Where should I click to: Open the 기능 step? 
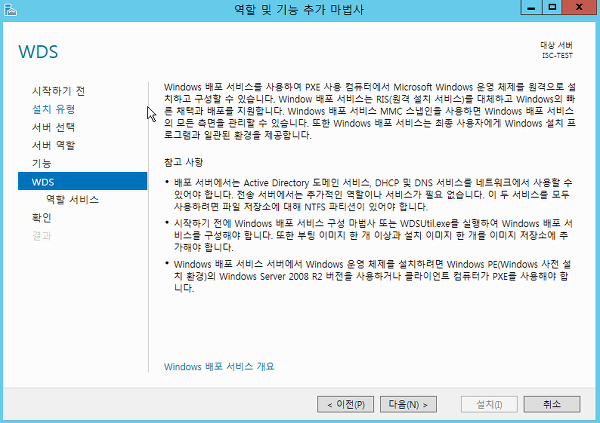[x=42, y=163]
